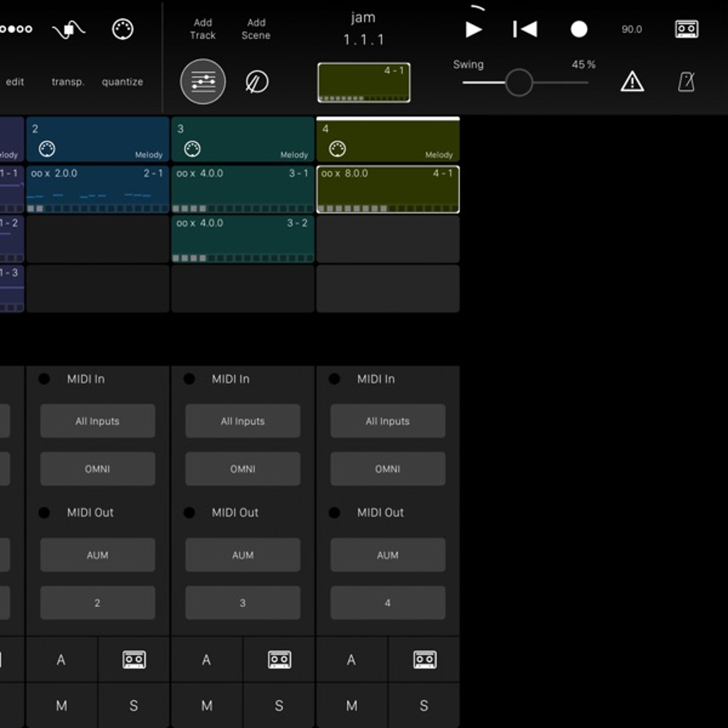The height and width of the screenshot is (728, 728).
Task: Toggle track 3 MIDI Out indicator
Action: 189,513
